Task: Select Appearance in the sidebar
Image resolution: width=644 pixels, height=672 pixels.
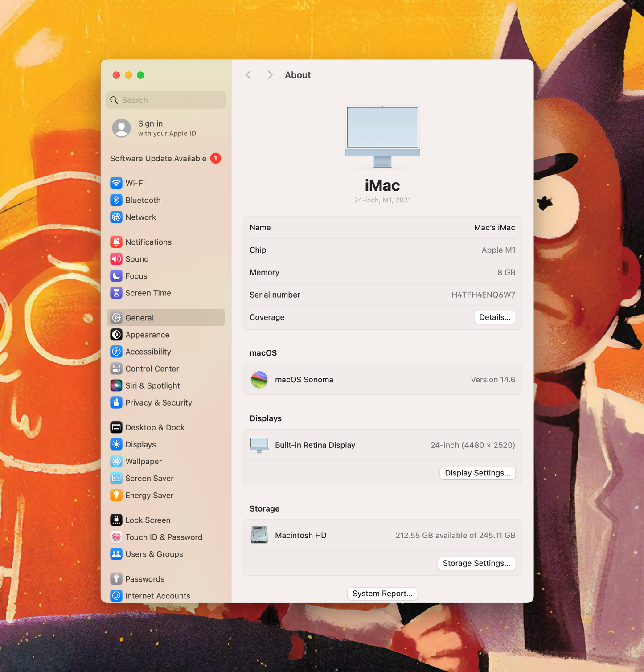Action: 147,335
